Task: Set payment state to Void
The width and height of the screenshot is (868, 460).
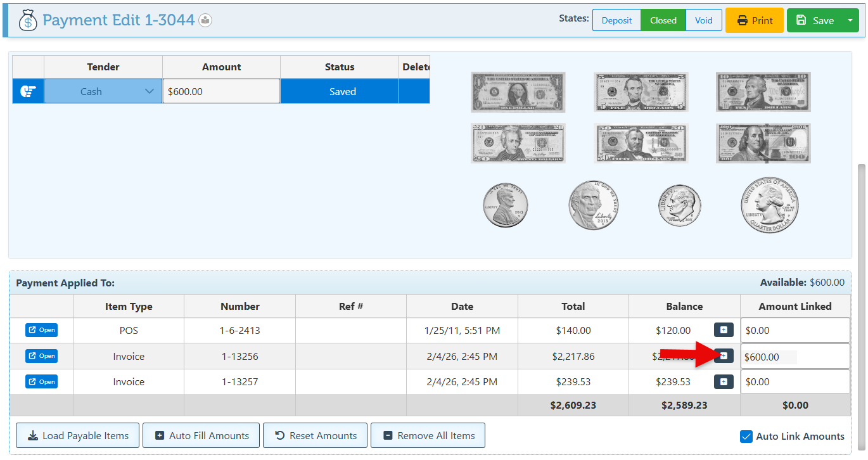Action: point(703,20)
